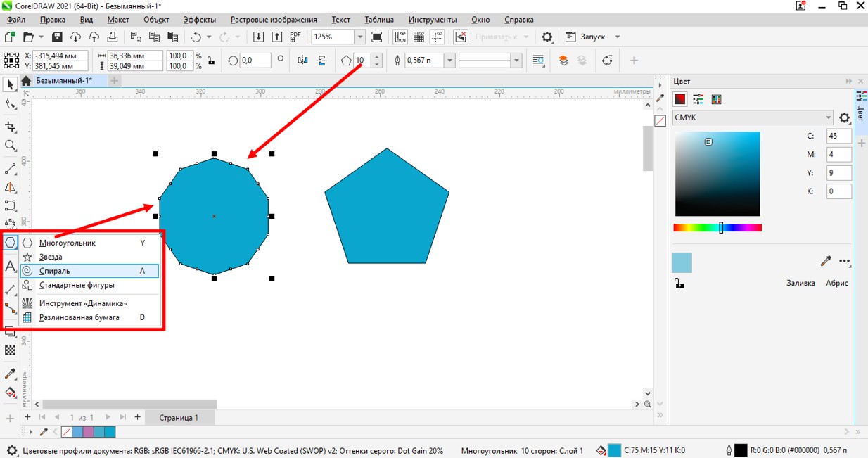Open the Инструменты menu
The image size is (868, 458).
433,20
